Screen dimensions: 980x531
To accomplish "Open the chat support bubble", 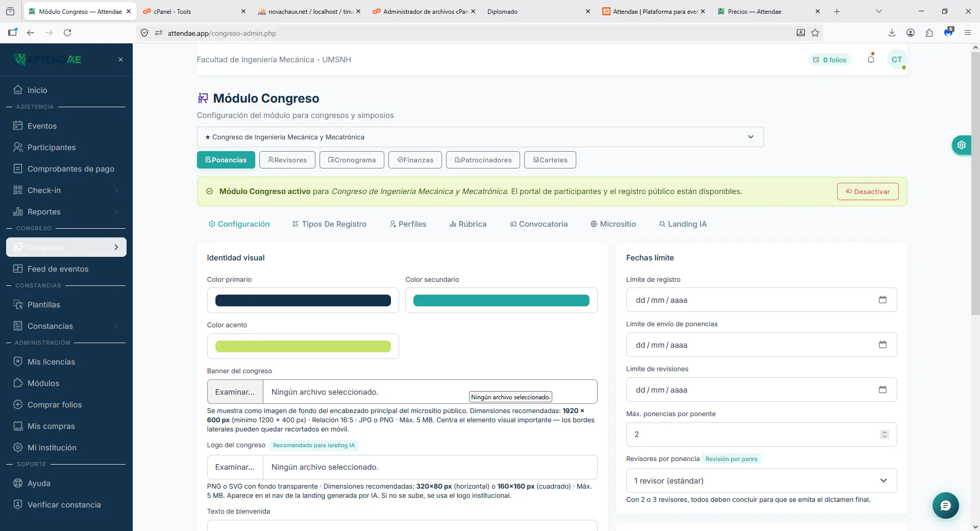I will pos(945,505).
